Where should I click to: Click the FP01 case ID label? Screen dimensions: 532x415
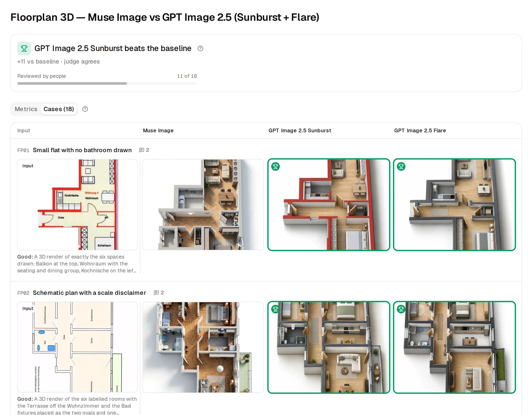coord(23,150)
